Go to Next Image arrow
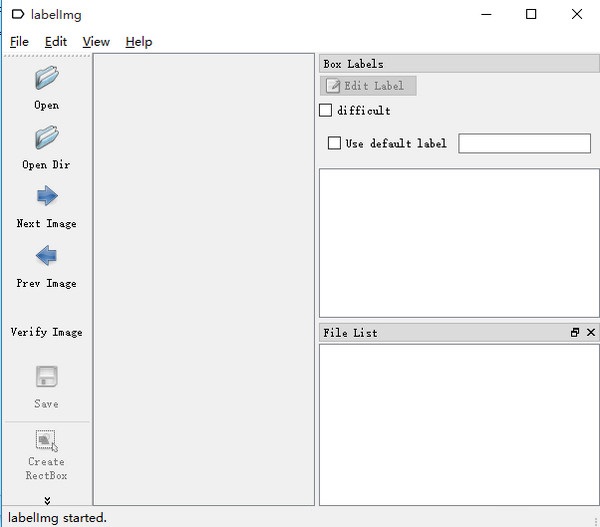 coord(46,197)
